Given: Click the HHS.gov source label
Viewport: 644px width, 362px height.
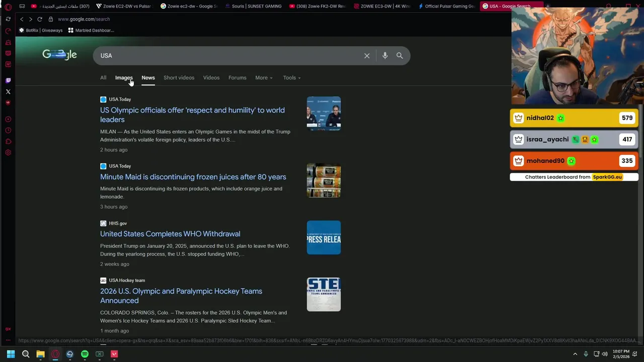Looking at the screenshot, I should (x=118, y=223).
